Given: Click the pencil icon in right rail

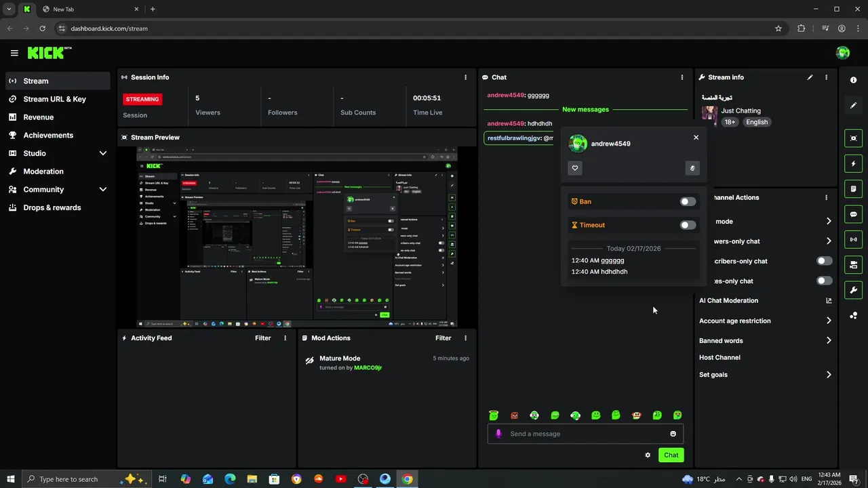Looking at the screenshot, I should (x=854, y=105).
